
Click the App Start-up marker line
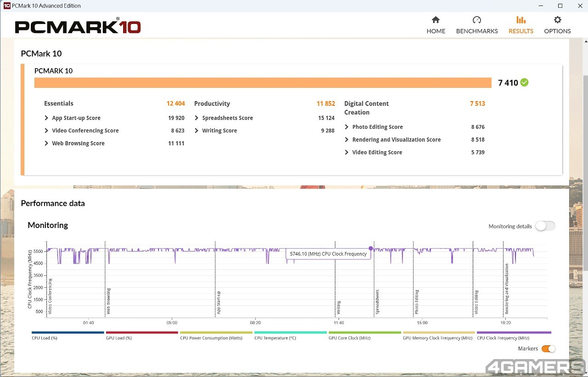click(215, 279)
